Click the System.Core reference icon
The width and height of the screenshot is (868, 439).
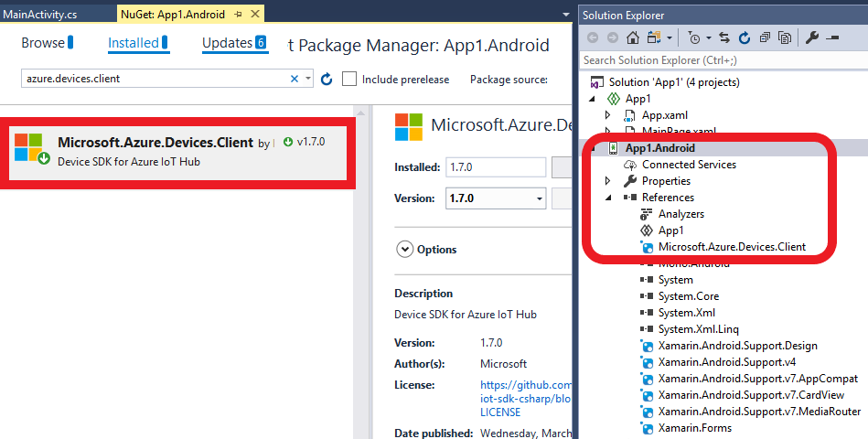pyautogui.click(x=647, y=296)
